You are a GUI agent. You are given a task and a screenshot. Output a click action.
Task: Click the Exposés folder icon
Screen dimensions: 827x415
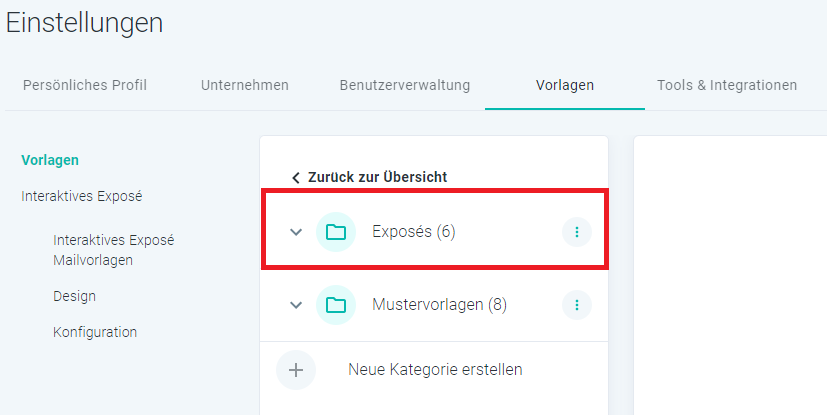pos(336,232)
